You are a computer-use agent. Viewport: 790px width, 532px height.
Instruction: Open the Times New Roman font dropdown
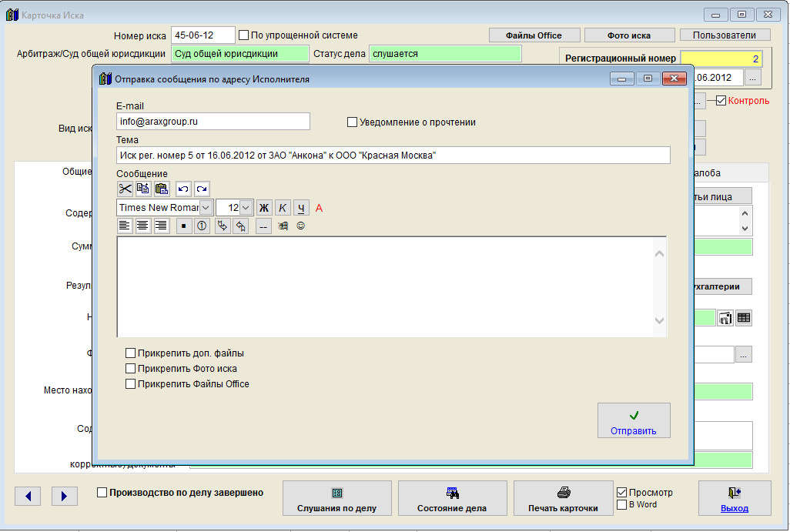tap(206, 208)
